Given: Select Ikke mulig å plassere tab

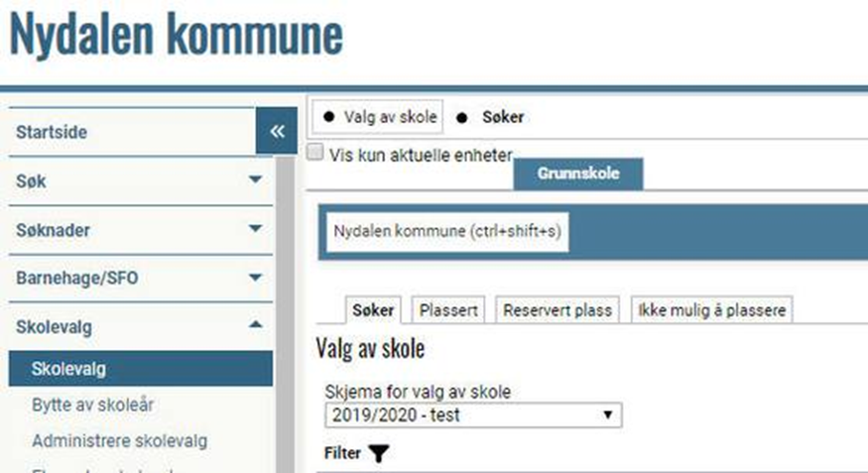Looking at the screenshot, I should pos(712,310).
